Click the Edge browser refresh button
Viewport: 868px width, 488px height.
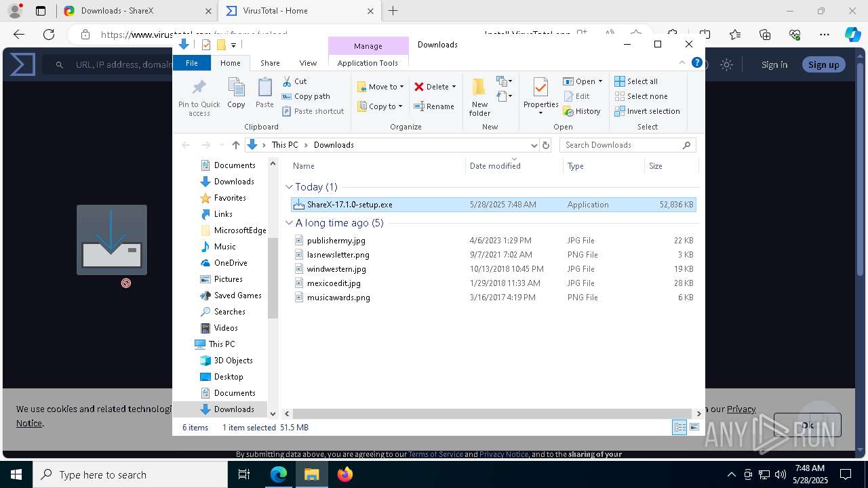tap(49, 35)
